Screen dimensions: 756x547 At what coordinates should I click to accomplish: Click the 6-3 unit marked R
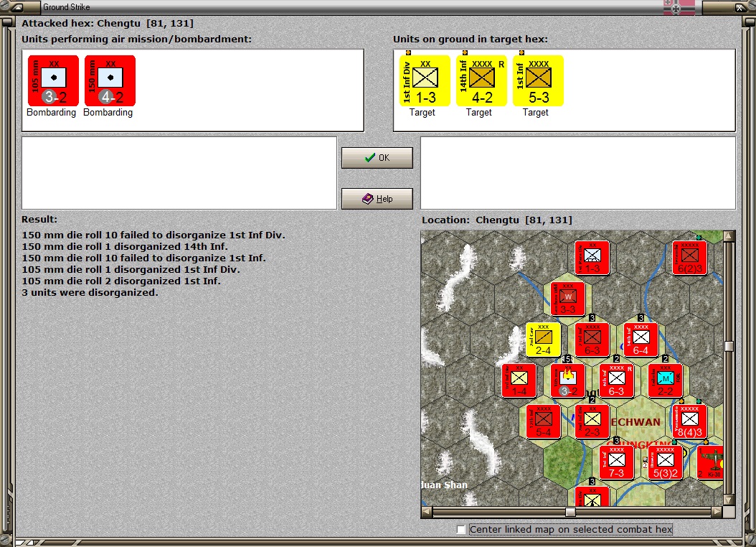616,380
